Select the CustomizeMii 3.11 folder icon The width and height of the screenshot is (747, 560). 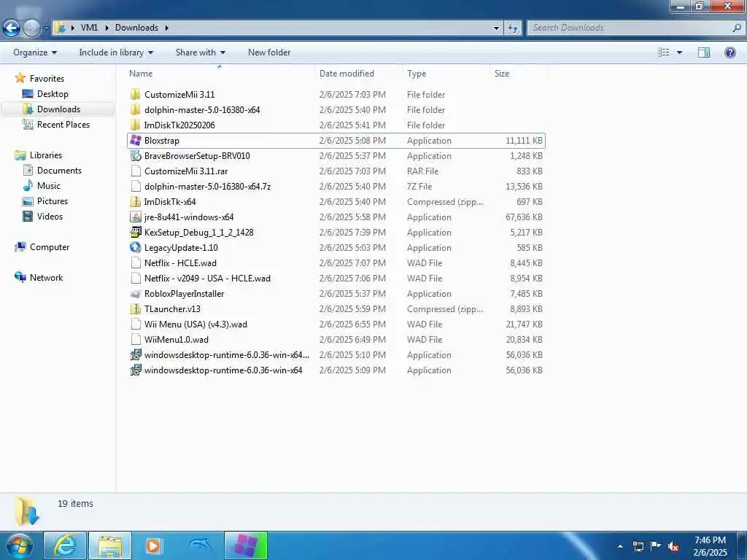136,94
